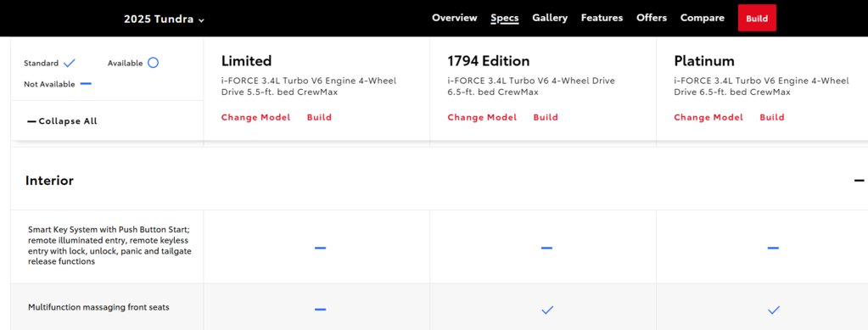Viewport: 868px width, 330px height.
Task: Click the red Build button in header
Action: 757,18
